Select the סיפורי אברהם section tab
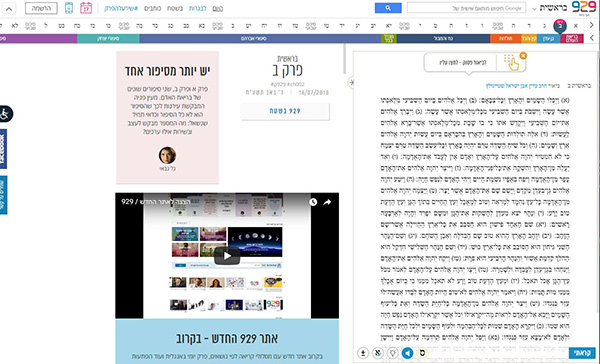The height and width of the screenshot is (364, 600). [254, 39]
